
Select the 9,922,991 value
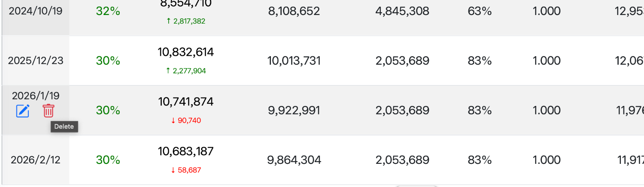coord(294,111)
